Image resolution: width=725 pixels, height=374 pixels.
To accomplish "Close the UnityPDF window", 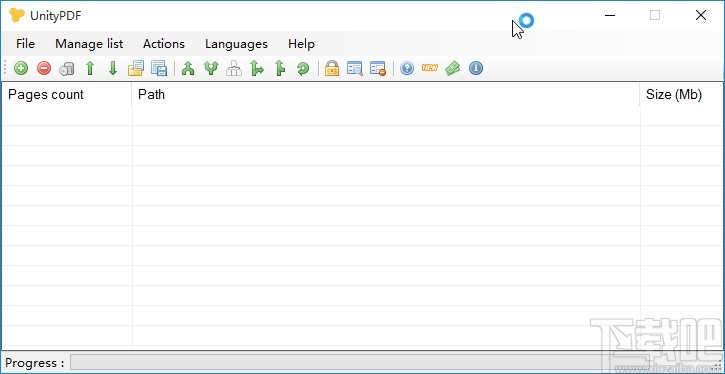I will click(x=700, y=15).
